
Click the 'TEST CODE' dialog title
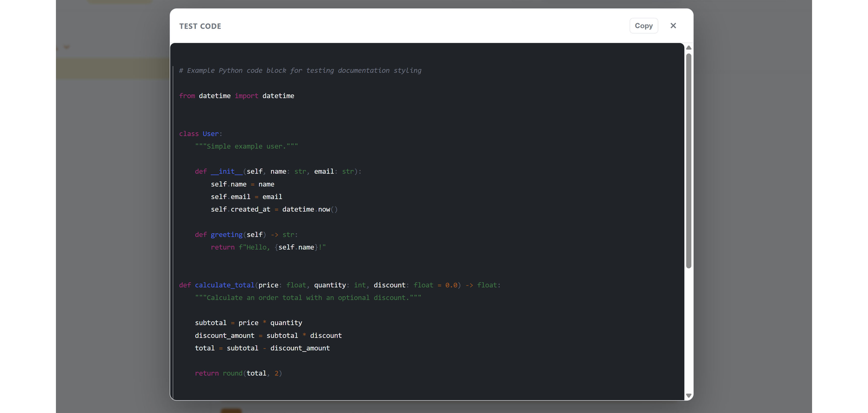click(200, 26)
